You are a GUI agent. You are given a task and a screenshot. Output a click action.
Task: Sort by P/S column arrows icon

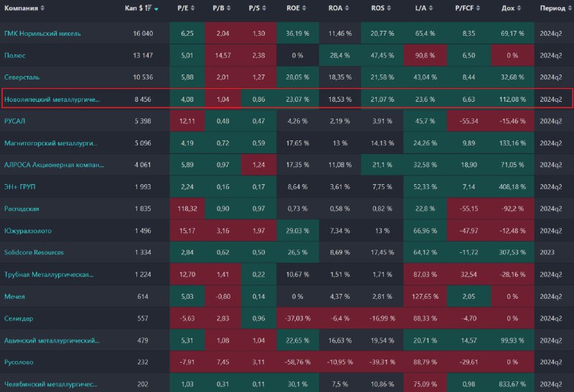(x=264, y=8)
